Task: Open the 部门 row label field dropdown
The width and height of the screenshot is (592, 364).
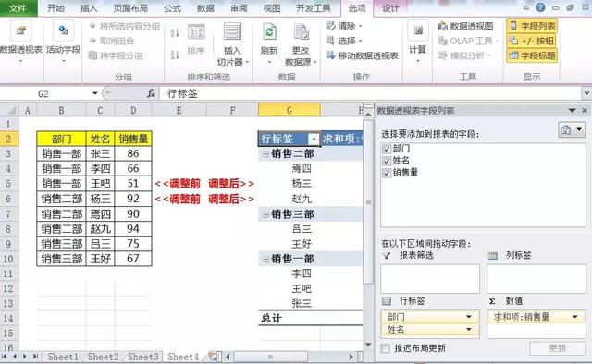Action: click(x=469, y=317)
